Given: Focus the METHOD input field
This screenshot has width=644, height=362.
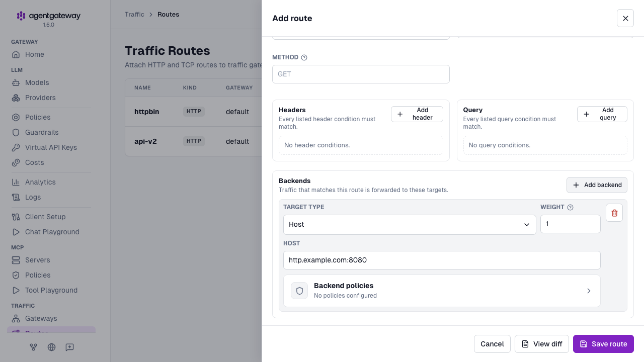Looking at the screenshot, I should (361, 74).
